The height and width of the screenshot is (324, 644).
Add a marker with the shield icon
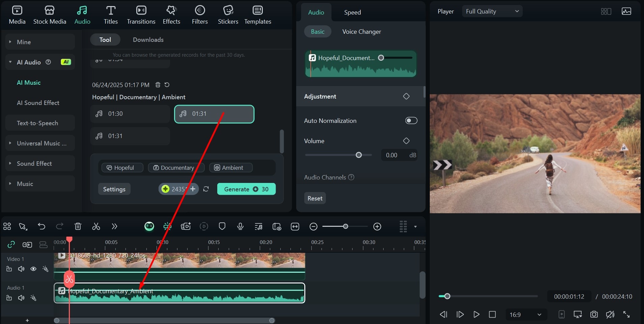[x=222, y=226]
